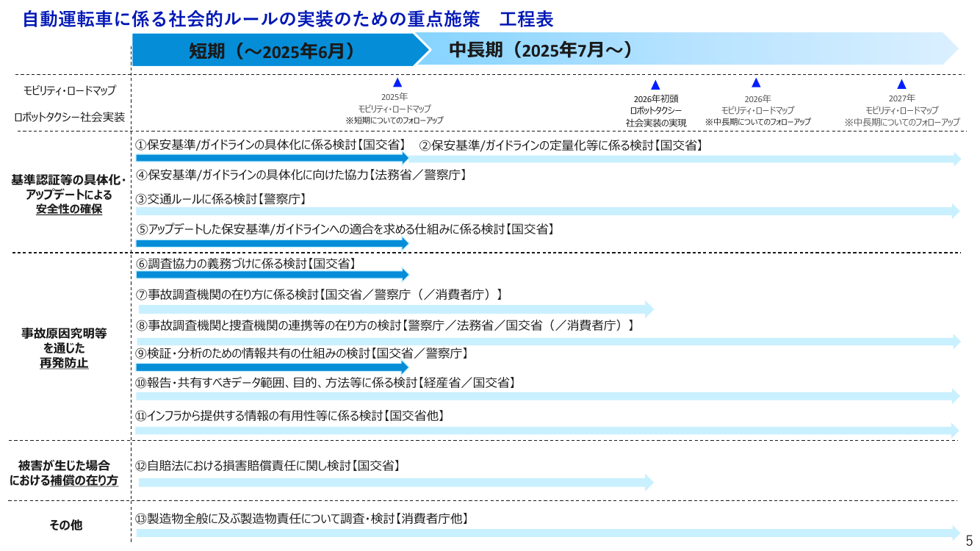Click item '⑫自賠法における損害賠償責任に関し検討【国交省】'
The width and height of the screenshot is (980, 551).
point(267,466)
